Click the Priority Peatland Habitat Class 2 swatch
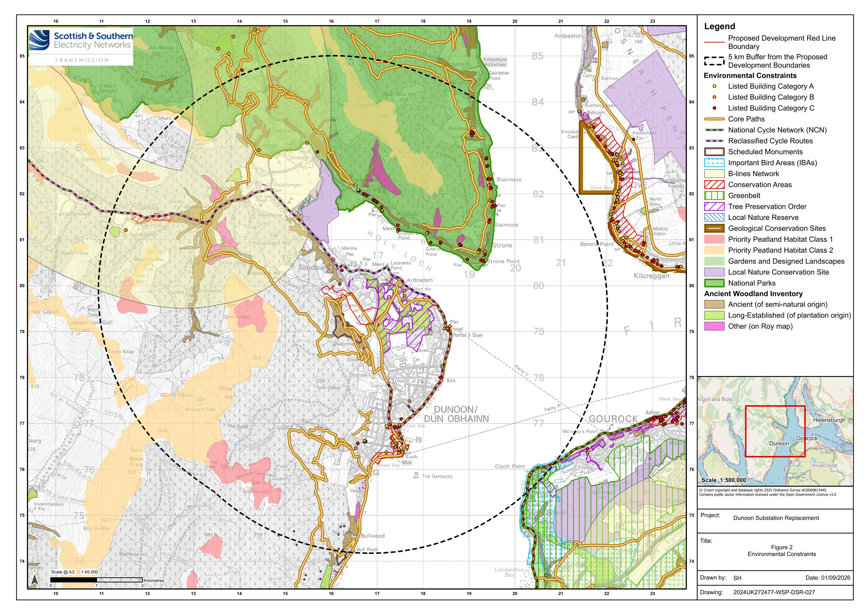 tap(714, 251)
